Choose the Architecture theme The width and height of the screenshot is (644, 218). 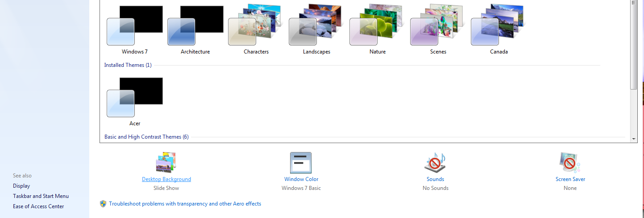pos(195,25)
